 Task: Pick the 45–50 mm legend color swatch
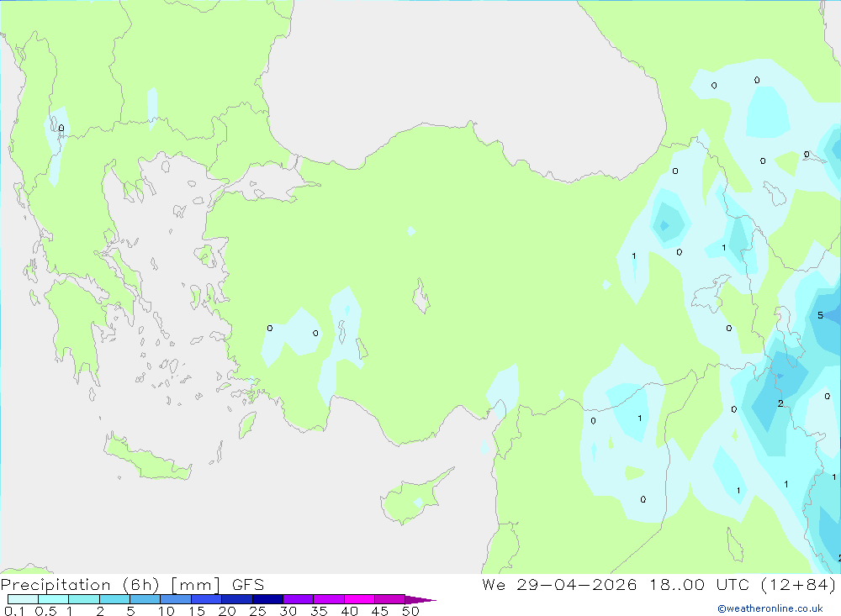[389, 599]
